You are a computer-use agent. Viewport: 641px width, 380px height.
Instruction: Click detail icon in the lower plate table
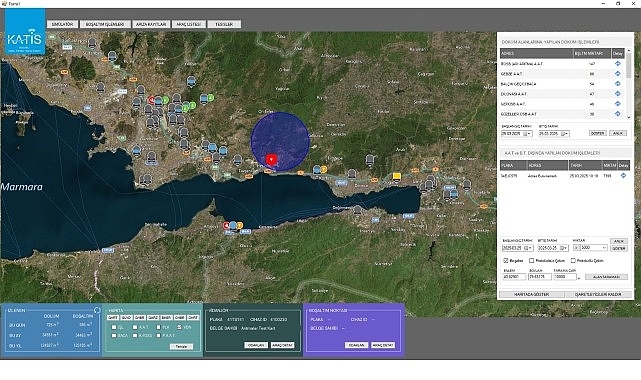(623, 175)
